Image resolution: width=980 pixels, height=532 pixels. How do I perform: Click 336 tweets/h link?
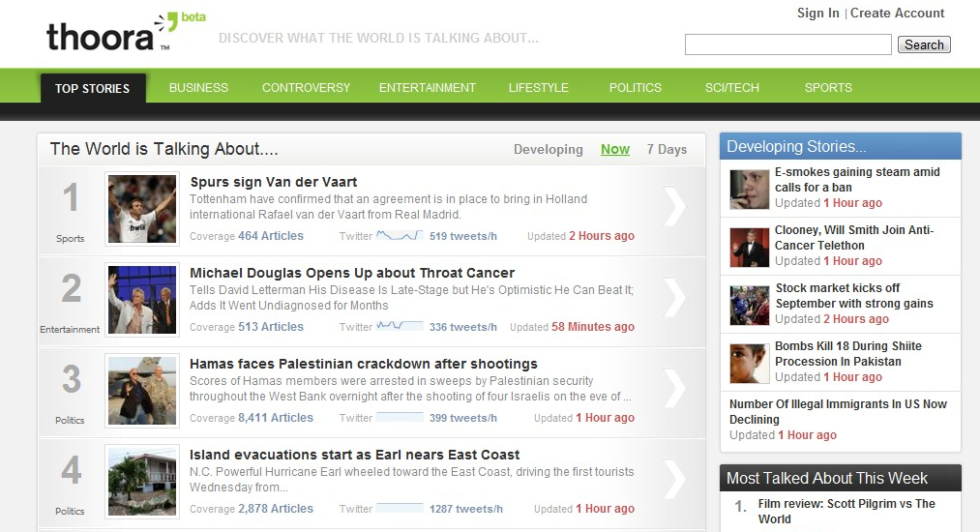coord(463,326)
